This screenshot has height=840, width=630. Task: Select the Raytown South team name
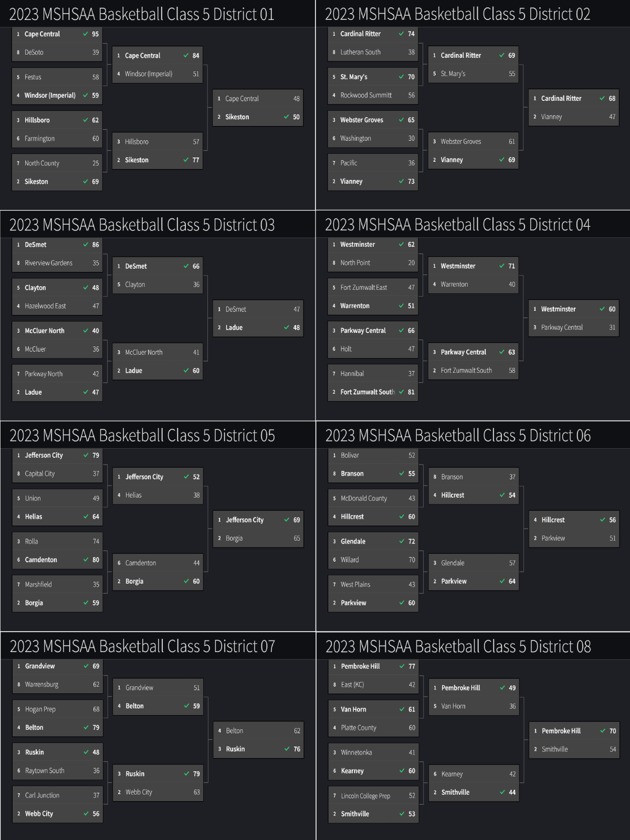pyautogui.click(x=45, y=771)
